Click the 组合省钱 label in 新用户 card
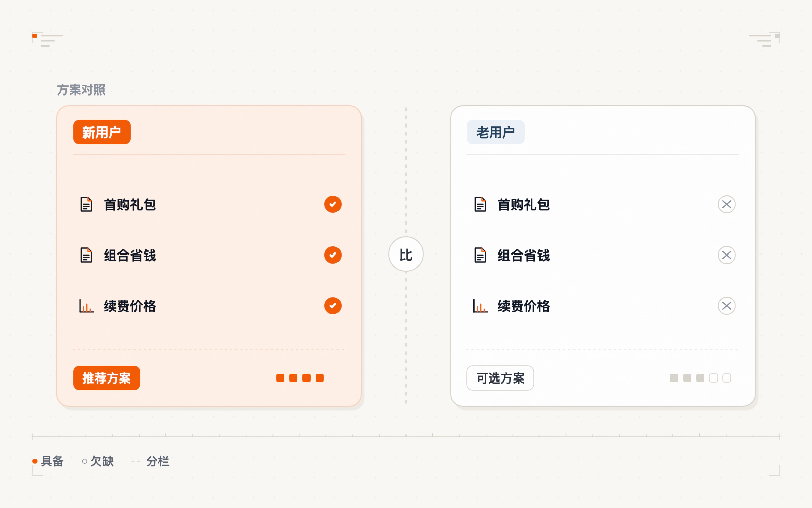The height and width of the screenshot is (508, 812). click(130, 255)
